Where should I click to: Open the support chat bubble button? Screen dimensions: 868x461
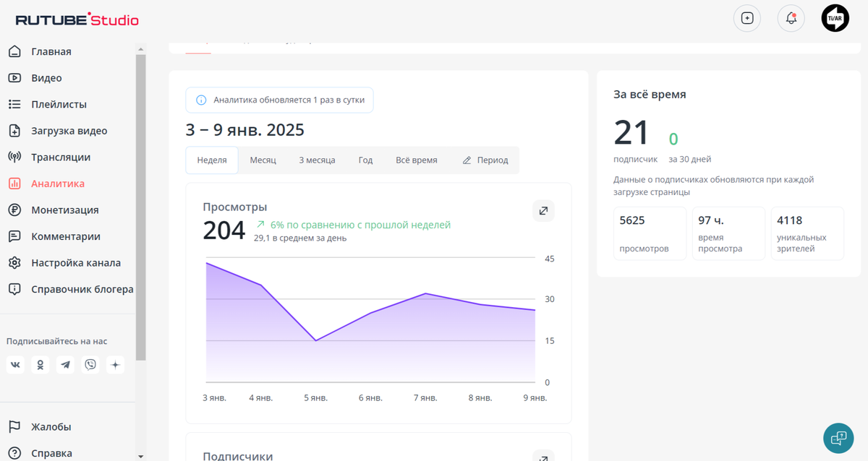pos(838,438)
